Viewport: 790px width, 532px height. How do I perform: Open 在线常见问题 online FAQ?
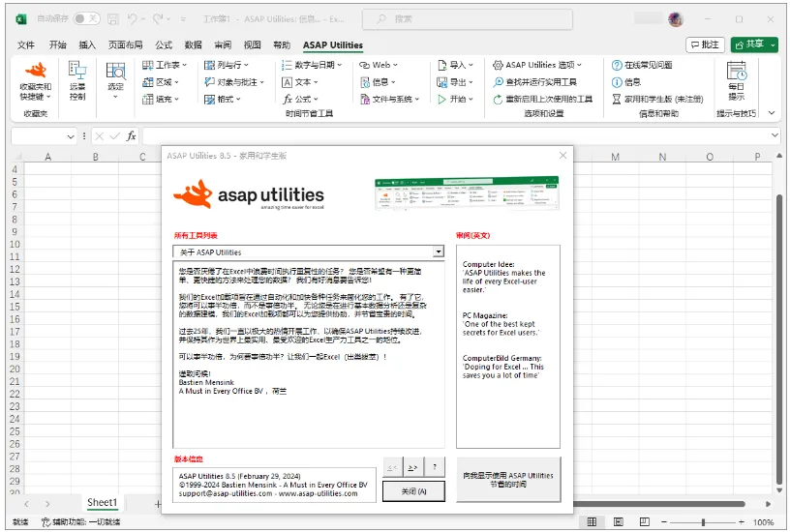pyautogui.click(x=642, y=65)
